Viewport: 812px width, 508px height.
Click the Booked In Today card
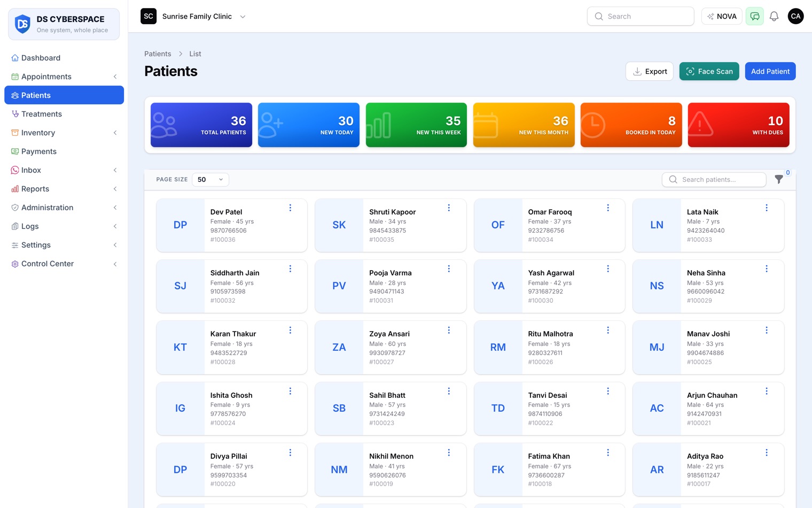pyautogui.click(x=631, y=125)
